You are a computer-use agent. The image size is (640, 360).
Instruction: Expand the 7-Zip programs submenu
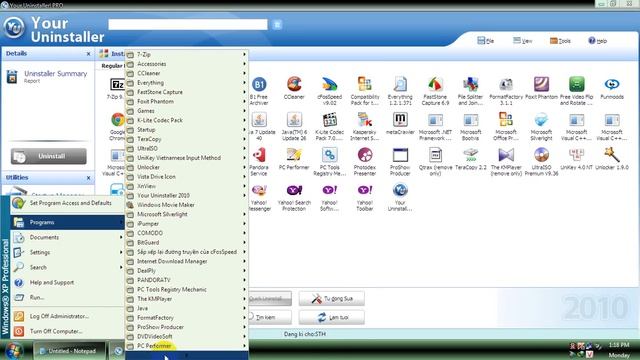coord(187,54)
